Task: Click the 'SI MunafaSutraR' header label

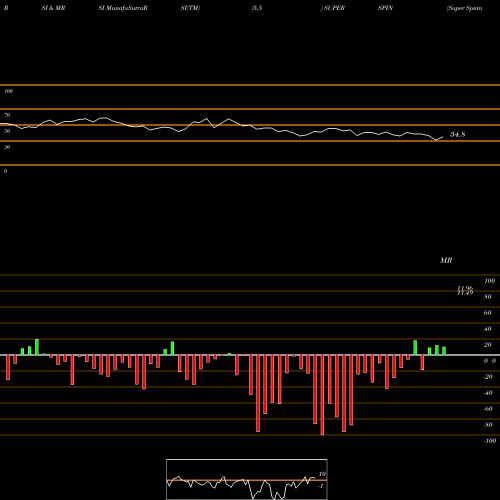Action: tap(123, 8)
